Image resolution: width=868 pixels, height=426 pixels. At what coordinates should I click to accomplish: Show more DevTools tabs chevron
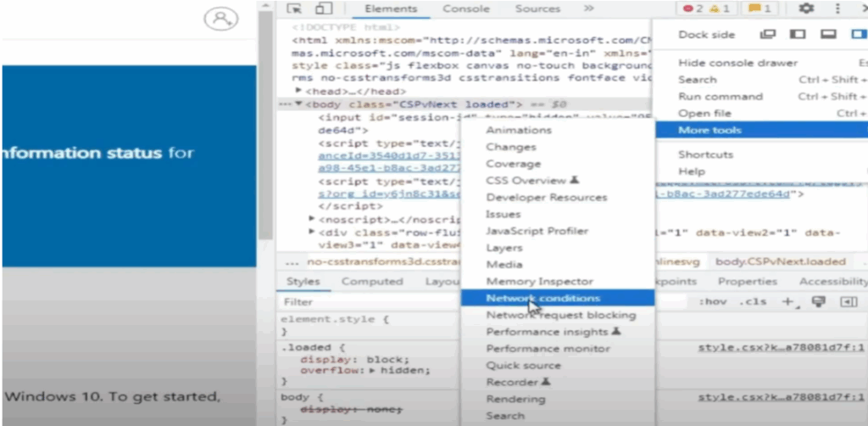[x=588, y=9]
